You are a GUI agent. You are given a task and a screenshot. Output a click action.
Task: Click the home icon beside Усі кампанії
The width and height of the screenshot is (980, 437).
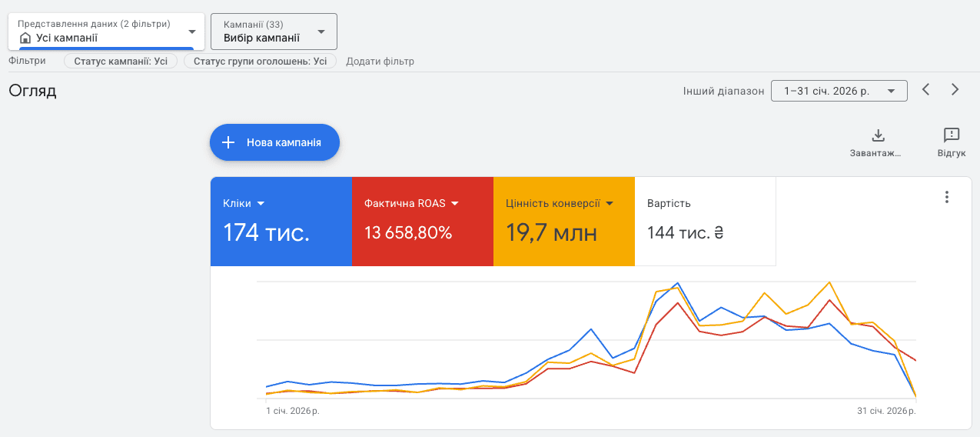coord(25,38)
